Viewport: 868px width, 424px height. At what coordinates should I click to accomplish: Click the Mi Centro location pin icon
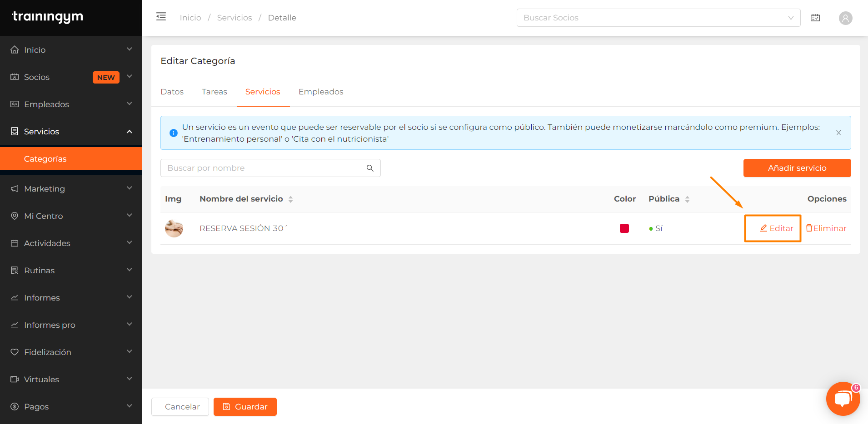[15, 216]
